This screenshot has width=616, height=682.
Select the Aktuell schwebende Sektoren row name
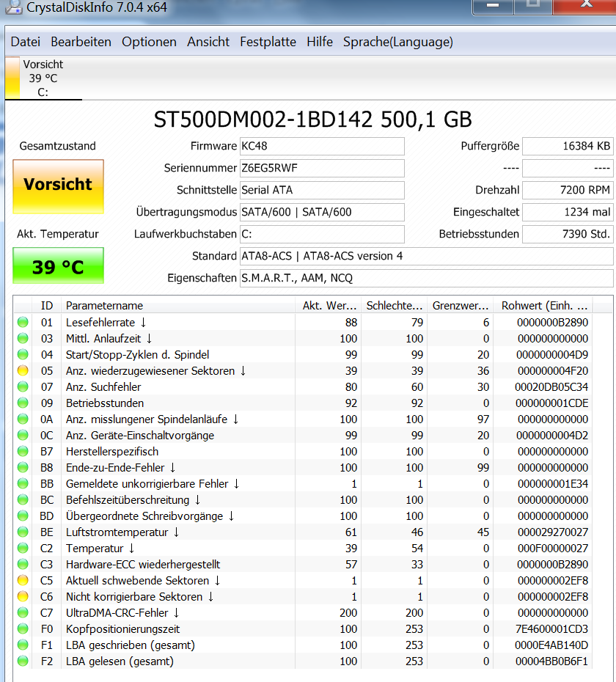coord(143,581)
